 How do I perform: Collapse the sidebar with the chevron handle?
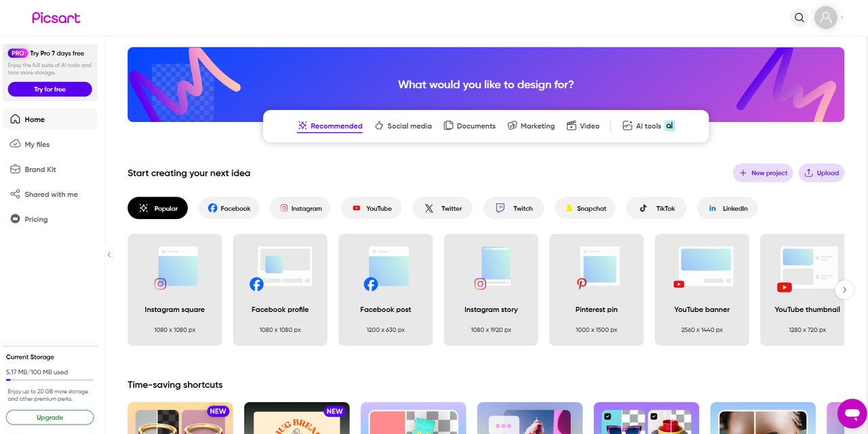tap(108, 255)
